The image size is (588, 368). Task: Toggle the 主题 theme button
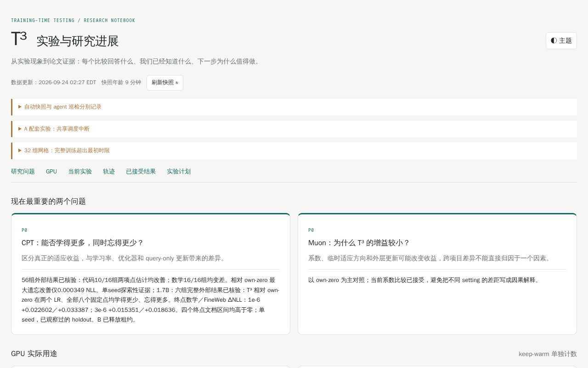pos(561,40)
